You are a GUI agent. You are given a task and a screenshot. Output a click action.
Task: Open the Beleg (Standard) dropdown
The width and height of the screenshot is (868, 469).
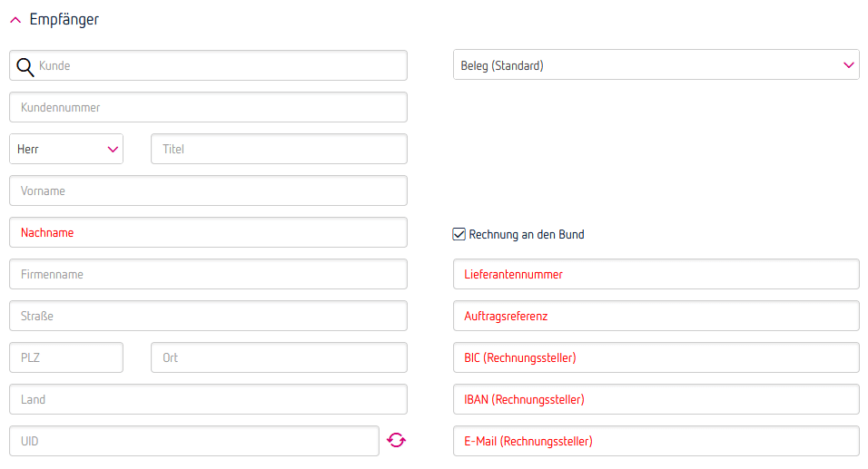(656, 65)
